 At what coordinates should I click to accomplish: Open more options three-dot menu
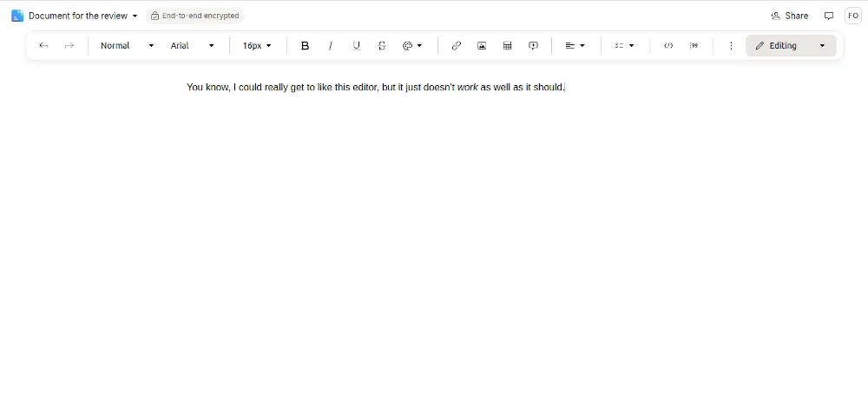pyautogui.click(x=731, y=46)
